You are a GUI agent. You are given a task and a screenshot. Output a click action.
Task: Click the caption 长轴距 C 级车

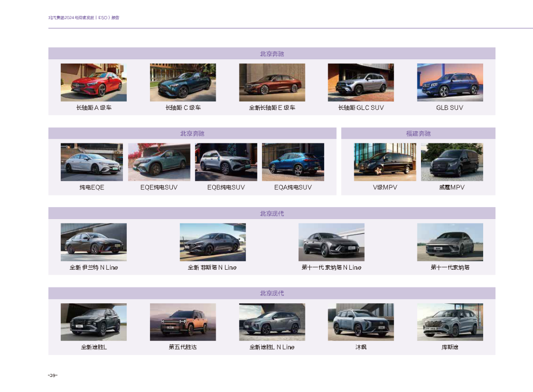pyautogui.click(x=183, y=107)
